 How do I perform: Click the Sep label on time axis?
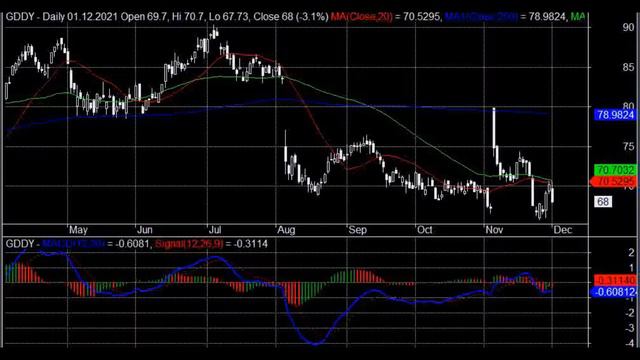[358, 230]
